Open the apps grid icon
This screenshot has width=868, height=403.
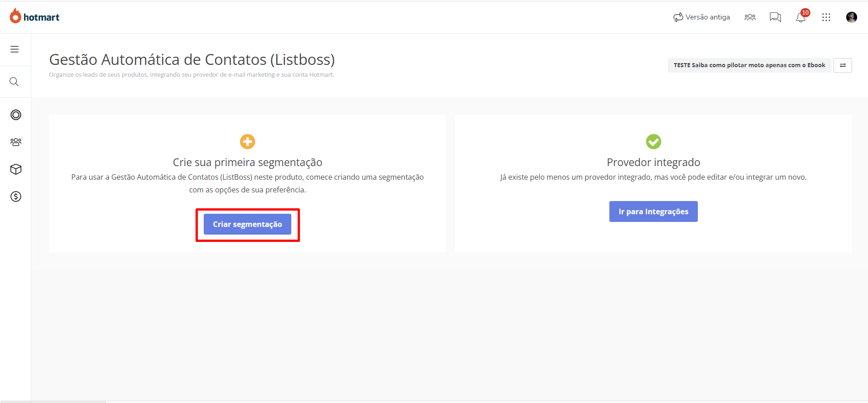826,17
